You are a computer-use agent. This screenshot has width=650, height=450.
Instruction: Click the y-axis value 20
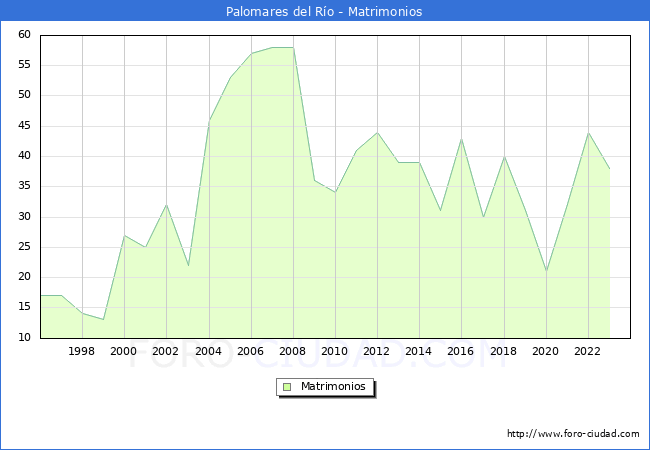tap(24, 277)
